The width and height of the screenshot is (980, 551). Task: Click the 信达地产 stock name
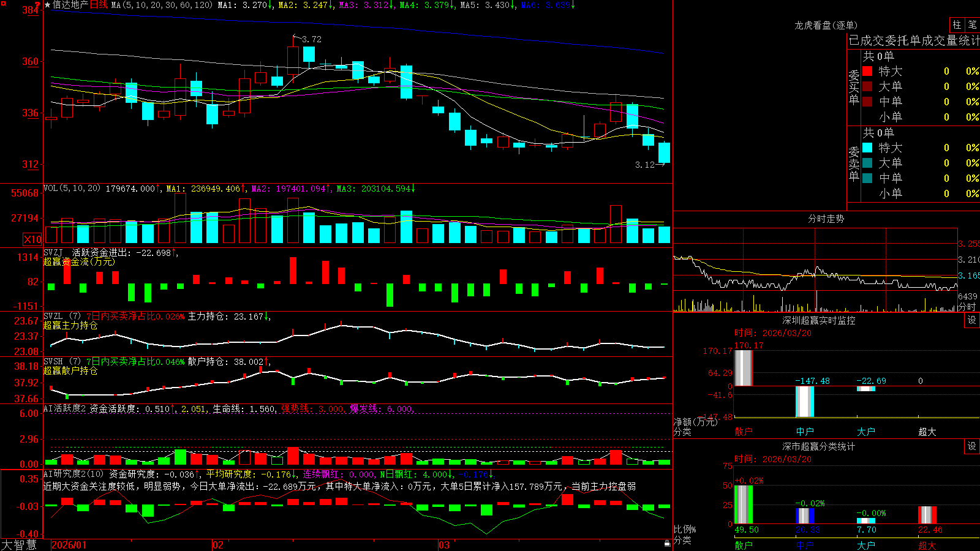70,5
